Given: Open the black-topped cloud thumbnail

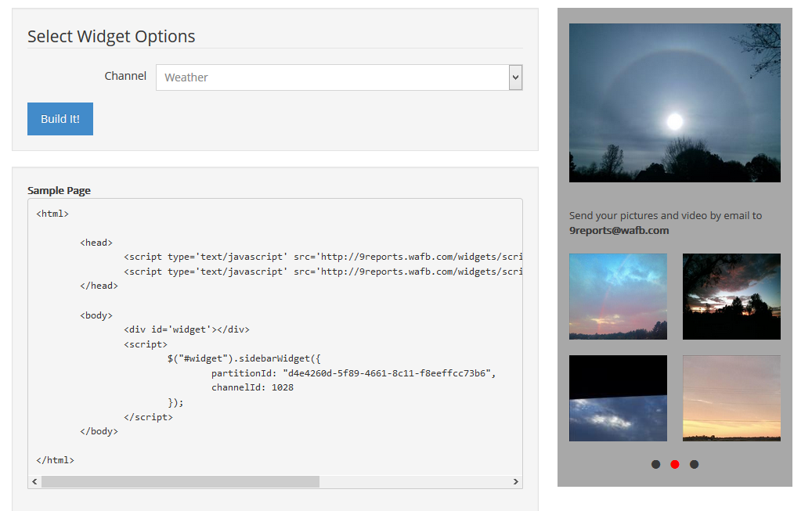Looking at the screenshot, I should coord(618,398).
